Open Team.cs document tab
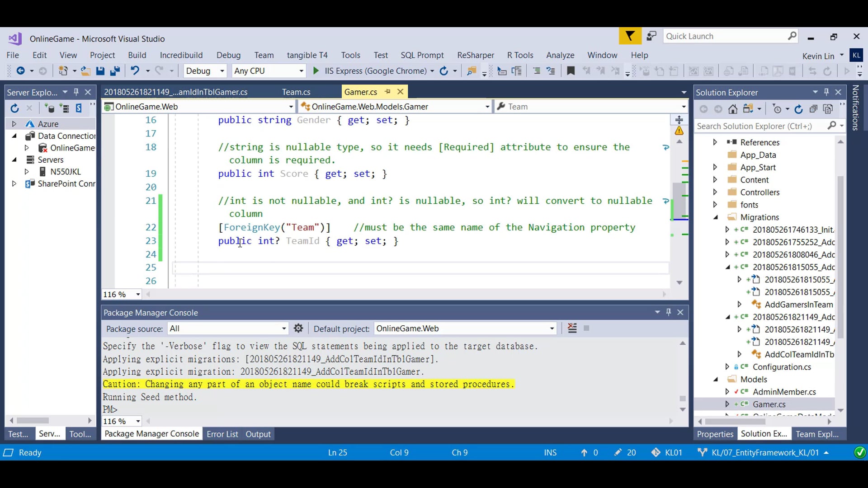 [x=296, y=92]
